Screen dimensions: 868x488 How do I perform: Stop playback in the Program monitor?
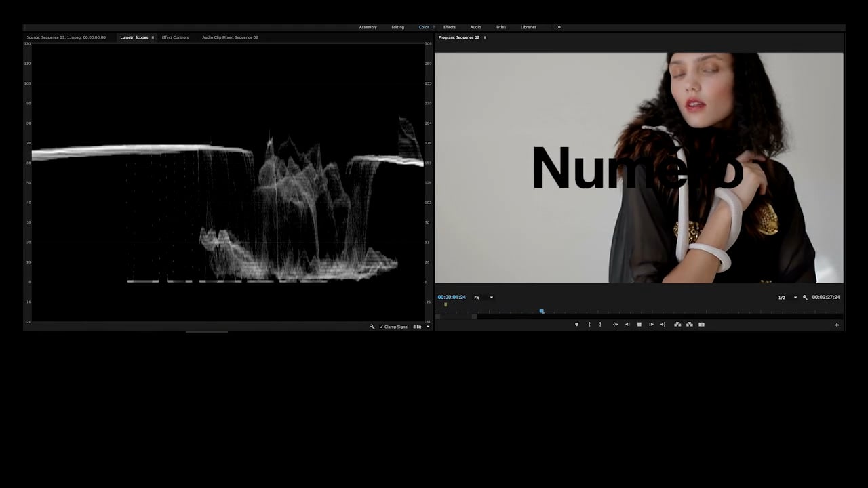639,324
